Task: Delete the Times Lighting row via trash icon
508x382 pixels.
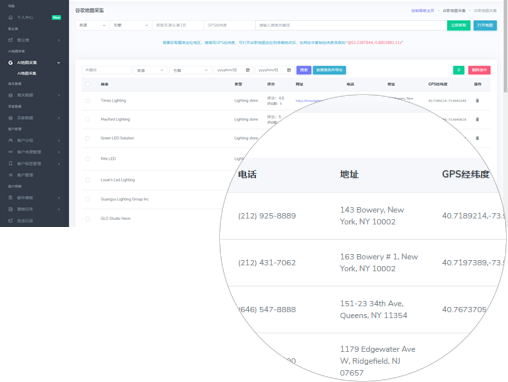Action: [x=477, y=100]
